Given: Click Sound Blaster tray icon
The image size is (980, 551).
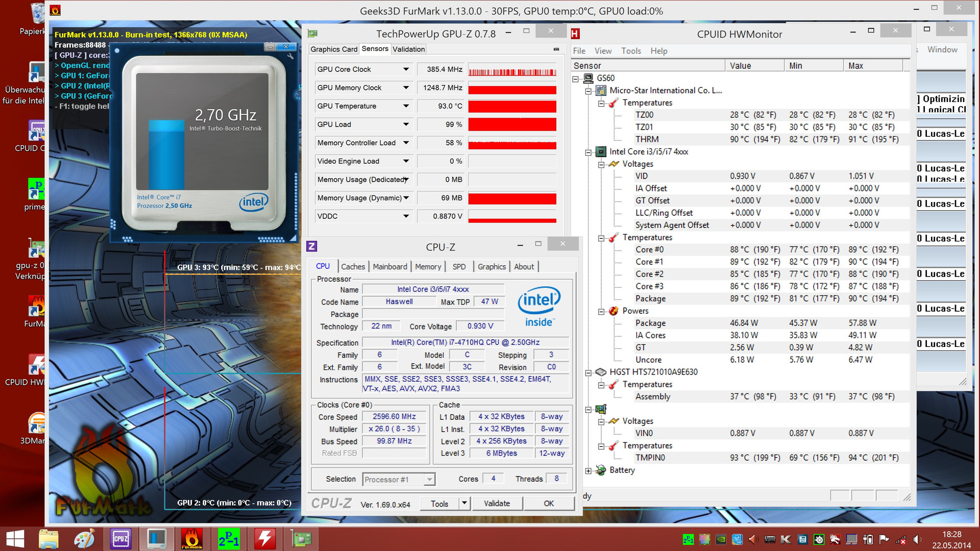Looking at the screenshot, I should [770, 539].
